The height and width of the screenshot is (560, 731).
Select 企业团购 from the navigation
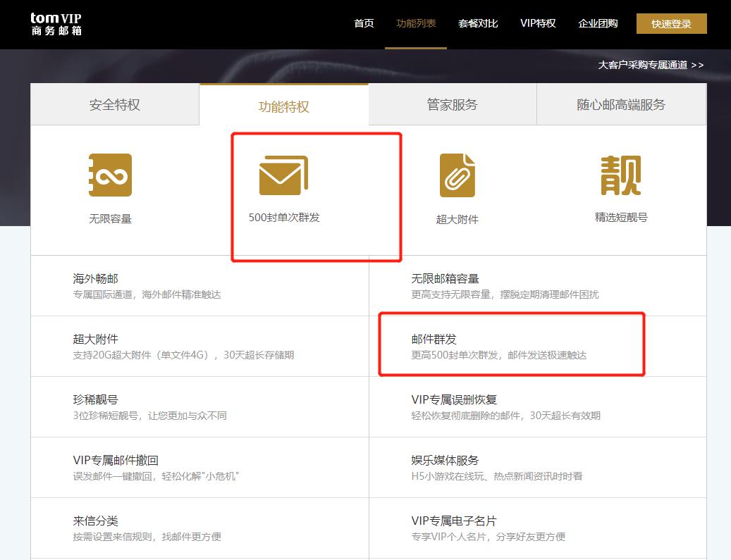tap(598, 23)
